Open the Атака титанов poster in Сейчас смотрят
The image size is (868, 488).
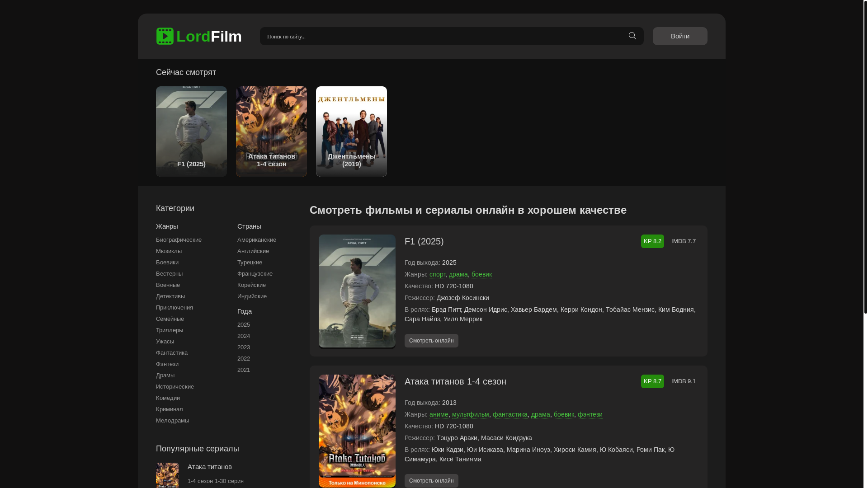271,131
